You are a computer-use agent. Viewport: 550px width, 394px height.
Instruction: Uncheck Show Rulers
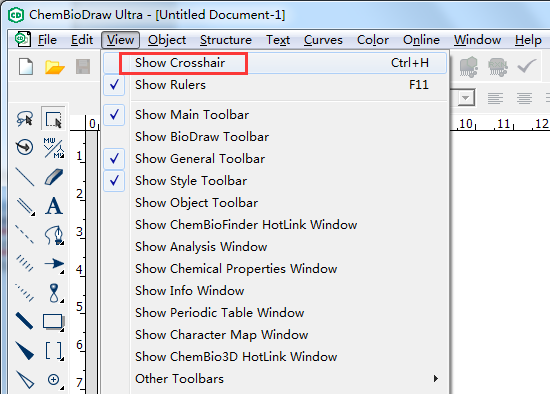(275, 85)
